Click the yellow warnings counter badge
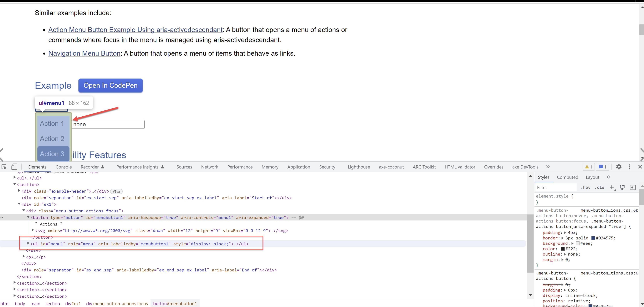The width and height of the screenshot is (644, 307). (x=588, y=167)
